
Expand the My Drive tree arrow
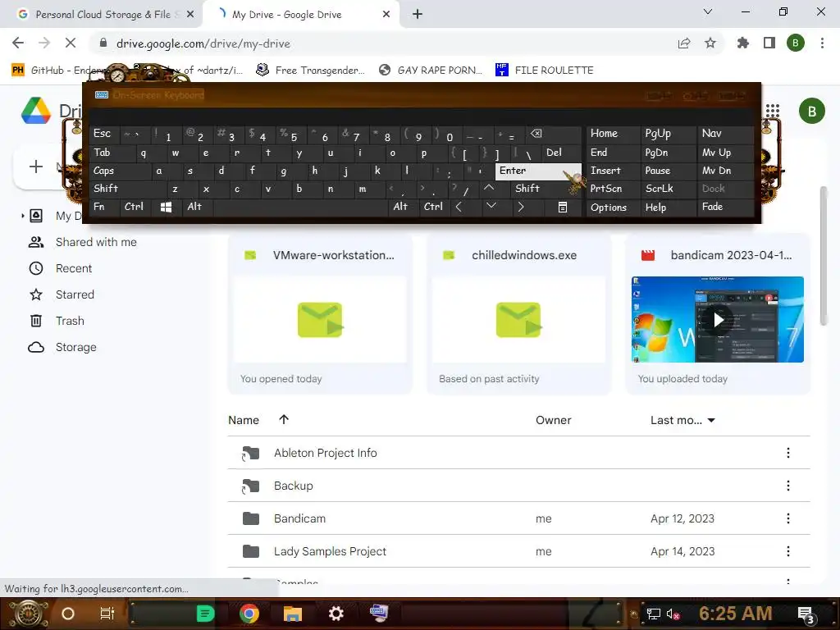[x=22, y=216]
